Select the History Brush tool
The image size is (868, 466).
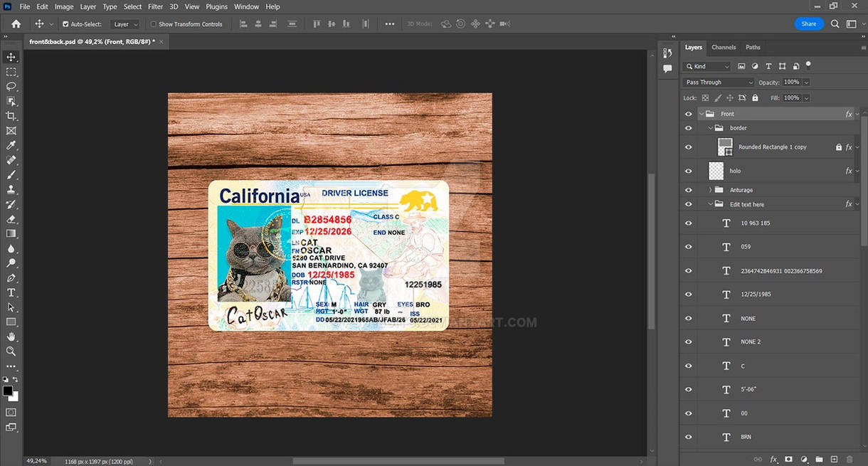click(x=11, y=204)
